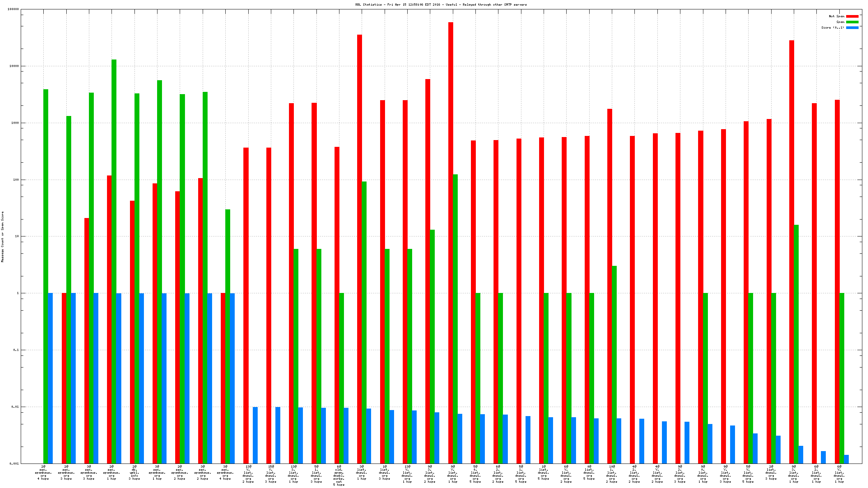Click the 100000 y-axis tick label
Screen dimensions: 868x488
[13, 9]
